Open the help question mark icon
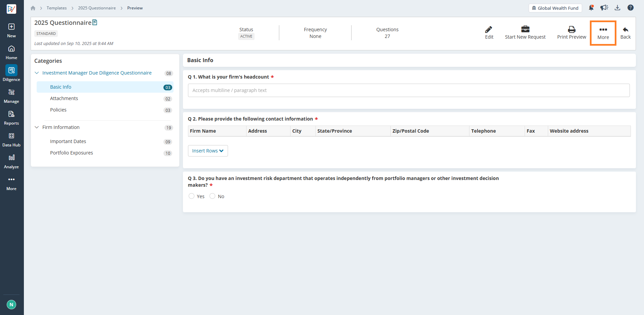Viewport: 644px width, 315px height. (x=631, y=8)
